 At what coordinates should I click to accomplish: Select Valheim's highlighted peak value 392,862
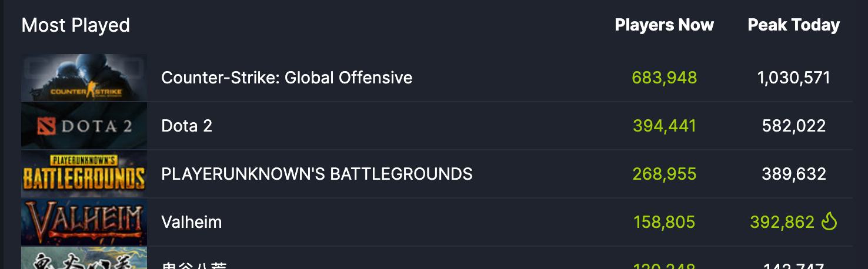click(x=782, y=222)
